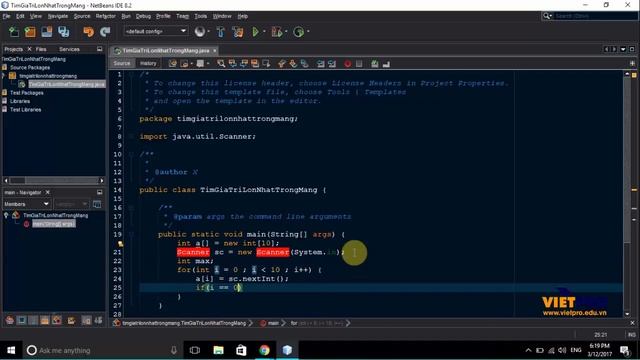Open the Navigate menu
640x360 pixels.
pos(58,16)
